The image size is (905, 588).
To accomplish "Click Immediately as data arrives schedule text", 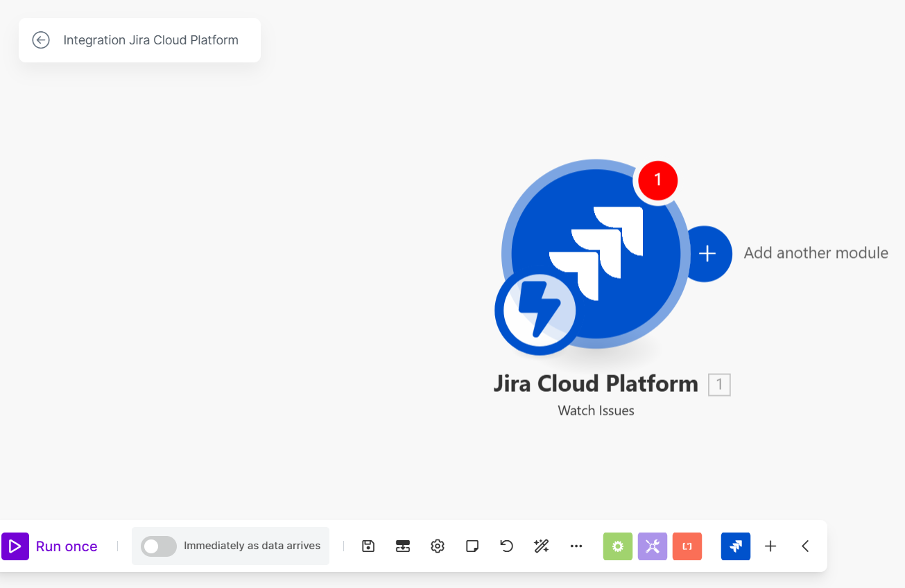I will [252, 546].
